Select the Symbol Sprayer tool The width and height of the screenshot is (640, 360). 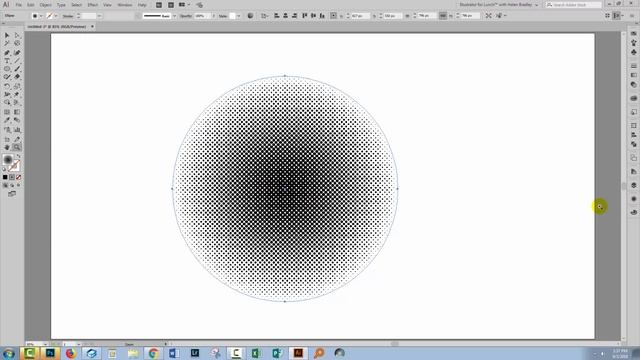click(7, 130)
